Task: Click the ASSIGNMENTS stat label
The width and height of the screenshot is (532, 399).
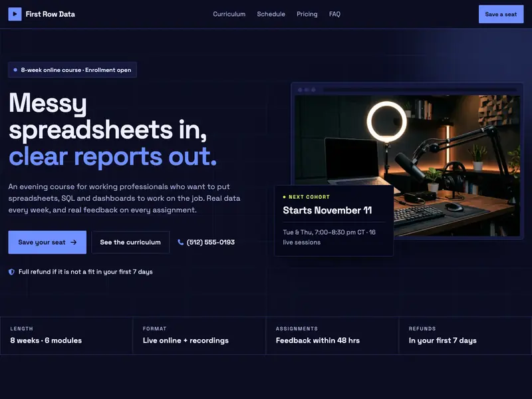Action: coord(297,329)
